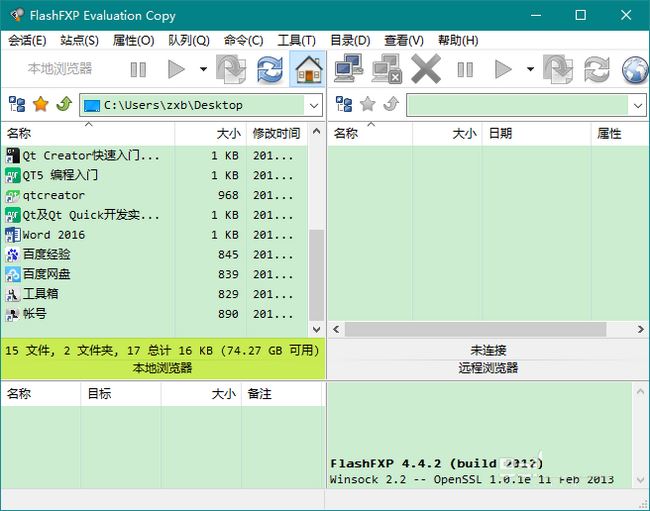Open the 会话(E) menu
650x511 pixels.
point(27,41)
